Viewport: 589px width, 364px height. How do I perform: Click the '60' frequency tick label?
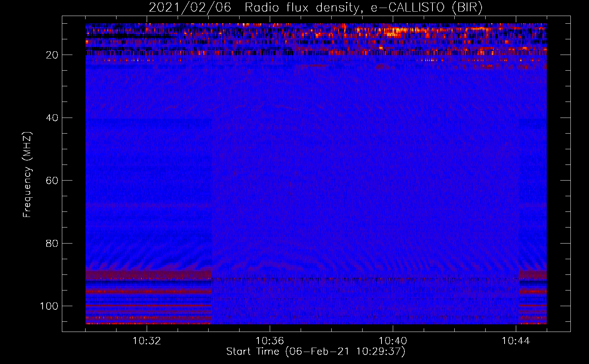(52, 181)
